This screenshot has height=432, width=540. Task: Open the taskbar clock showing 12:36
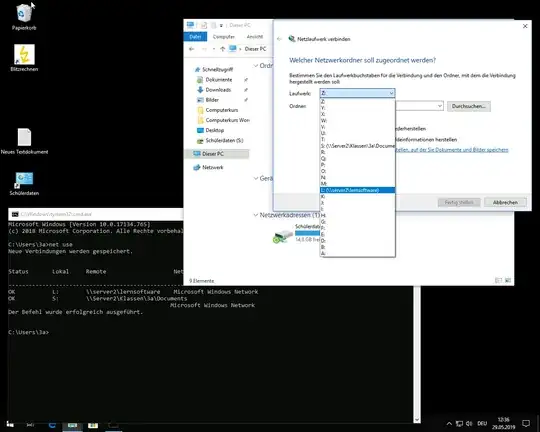click(x=503, y=423)
